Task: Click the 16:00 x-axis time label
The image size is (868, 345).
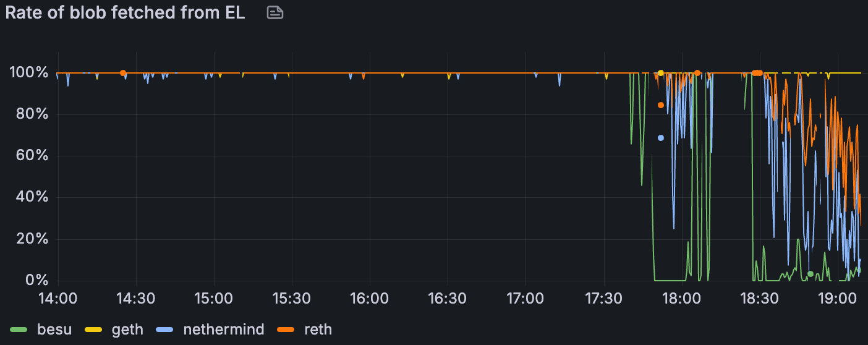Action: (369, 299)
